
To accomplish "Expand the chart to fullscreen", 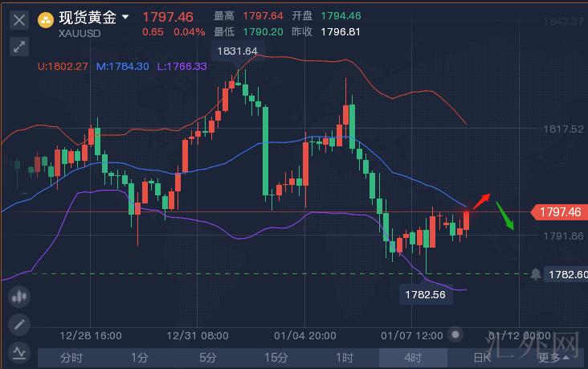I will [x=18, y=47].
